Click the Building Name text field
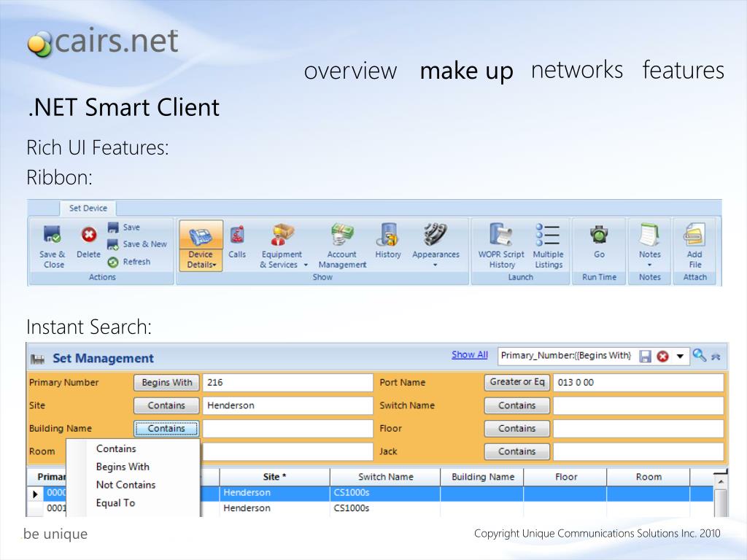Image resolution: width=747 pixels, height=560 pixels. pos(287,428)
